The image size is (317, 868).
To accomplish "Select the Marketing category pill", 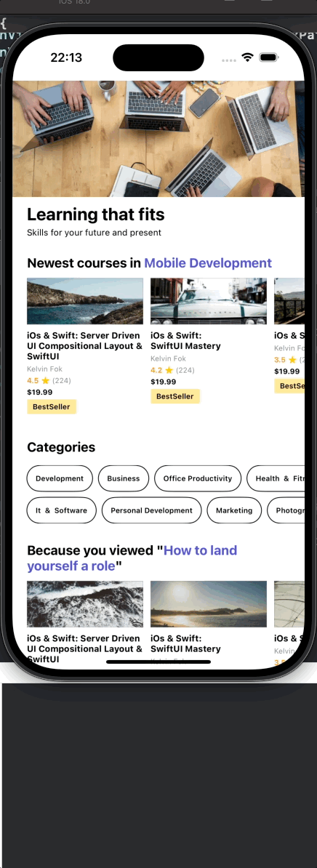I will pyautogui.click(x=234, y=510).
